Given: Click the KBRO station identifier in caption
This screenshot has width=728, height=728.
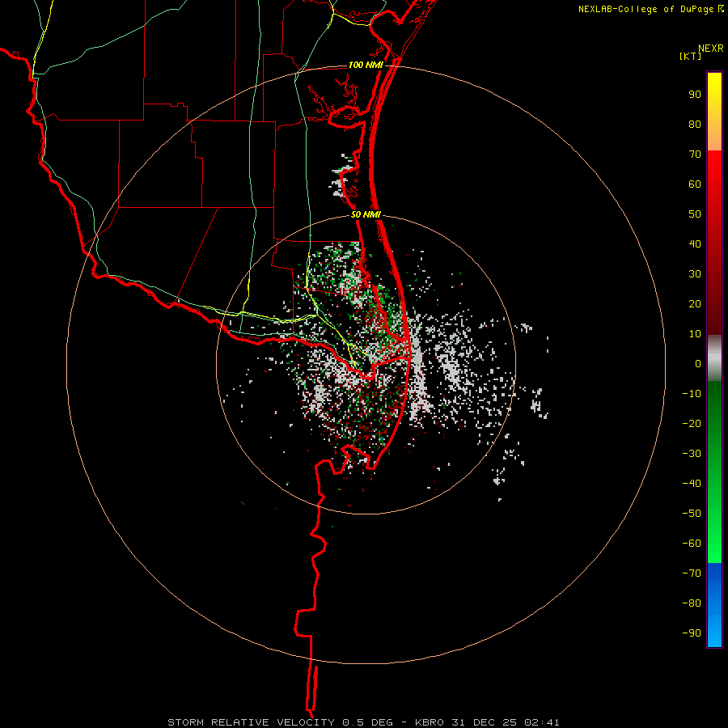Looking at the screenshot, I should click(430, 722).
